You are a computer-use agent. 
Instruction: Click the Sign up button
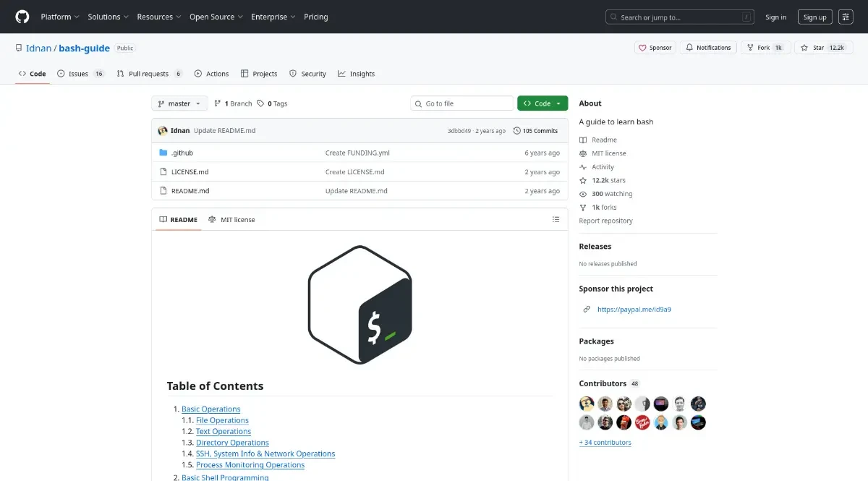click(x=814, y=17)
